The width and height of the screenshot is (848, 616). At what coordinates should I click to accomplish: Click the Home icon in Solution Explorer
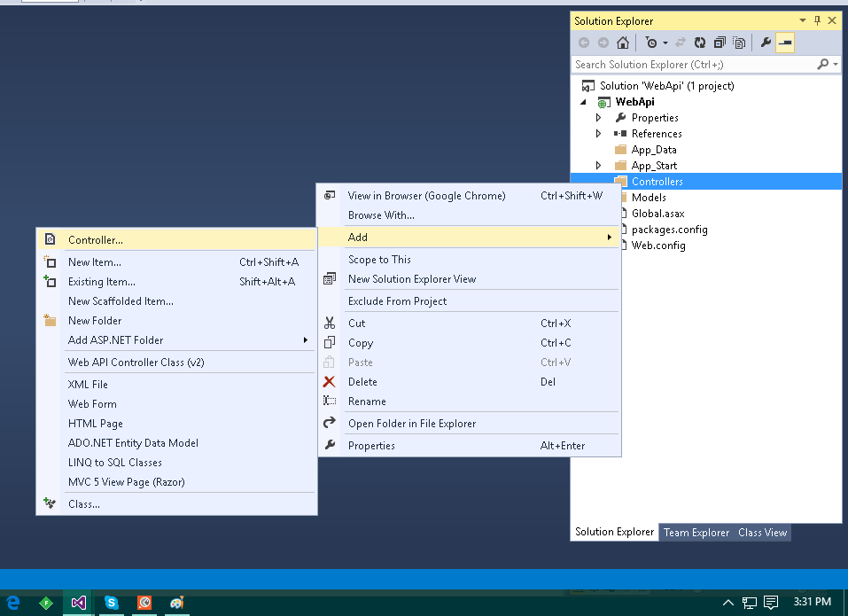tap(623, 43)
